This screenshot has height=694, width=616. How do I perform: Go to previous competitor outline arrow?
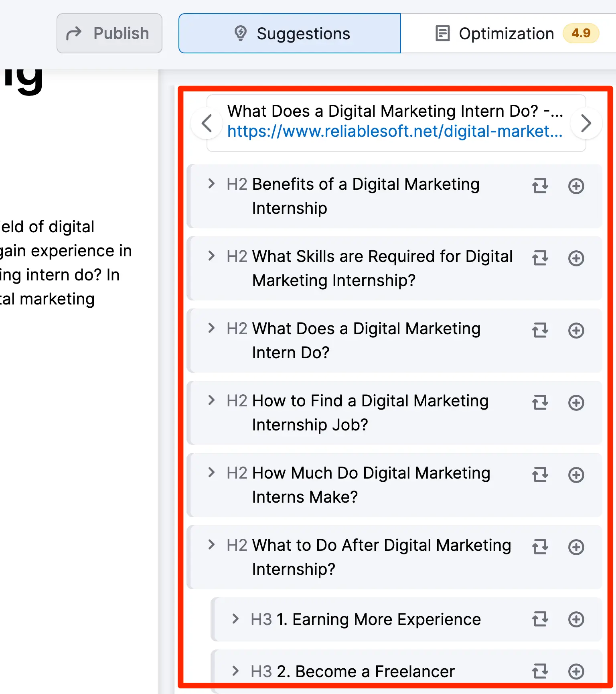207,123
